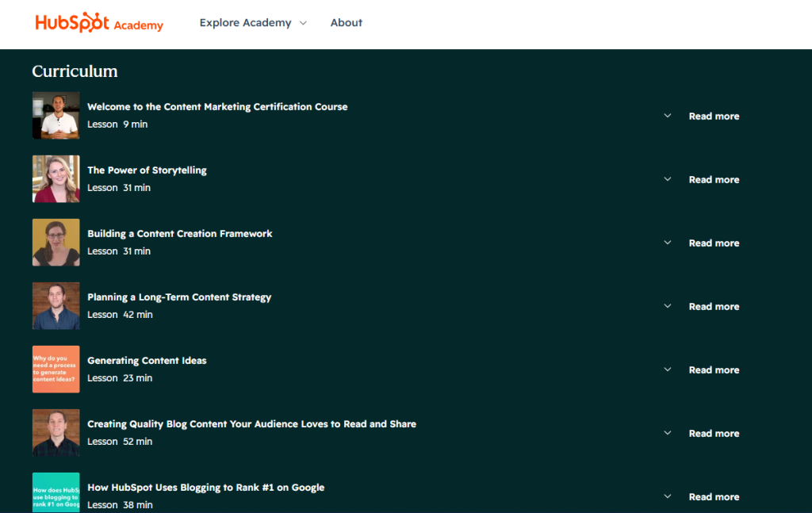
Task: Open the How HubSpot Uses Blogging thumbnail
Action: (56, 492)
